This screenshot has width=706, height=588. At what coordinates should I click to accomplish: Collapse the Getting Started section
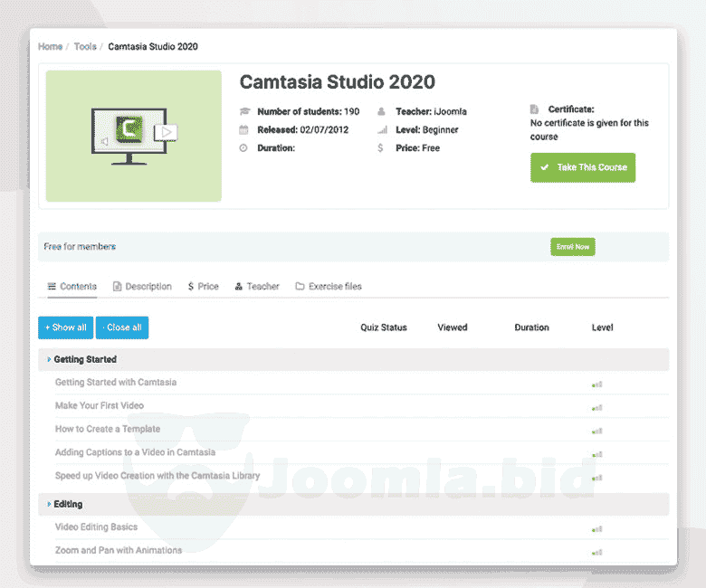[x=49, y=360]
